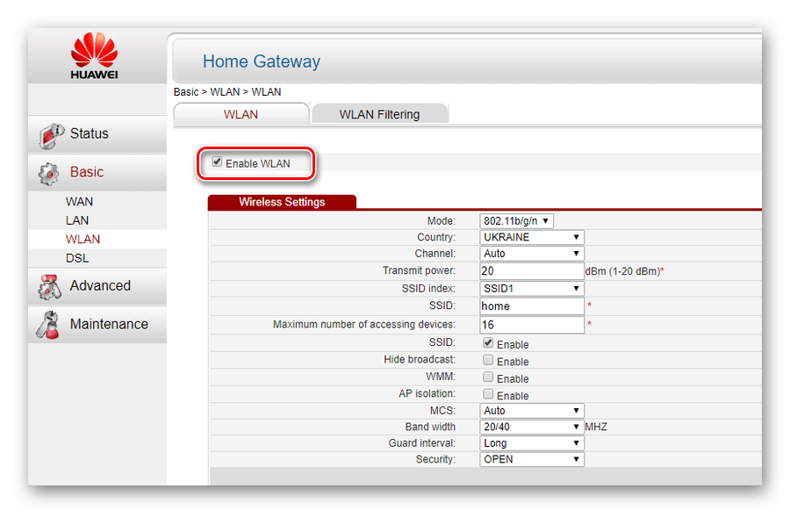This screenshot has height=532, width=790.
Task: Enable the WMM checkbox
Action: click(x=488, y=377)
